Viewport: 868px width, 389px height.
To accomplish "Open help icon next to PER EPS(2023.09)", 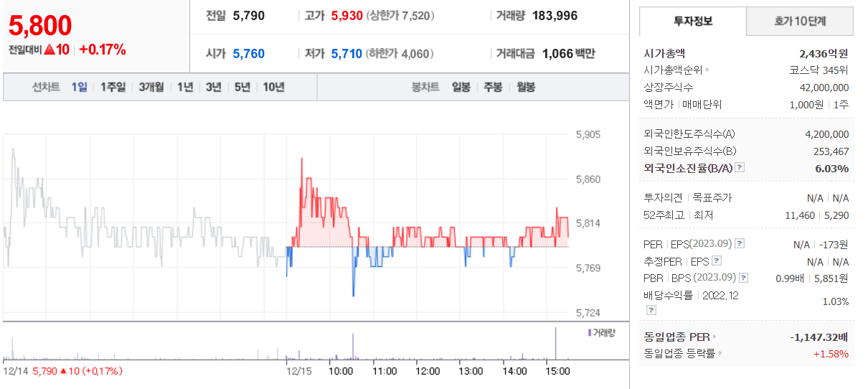I will 740,244.
